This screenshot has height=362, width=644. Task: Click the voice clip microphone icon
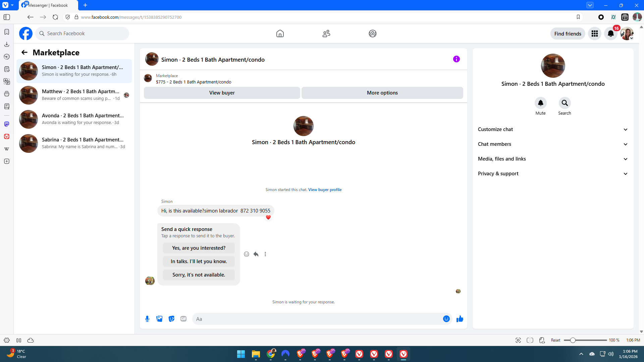[147, 319]
